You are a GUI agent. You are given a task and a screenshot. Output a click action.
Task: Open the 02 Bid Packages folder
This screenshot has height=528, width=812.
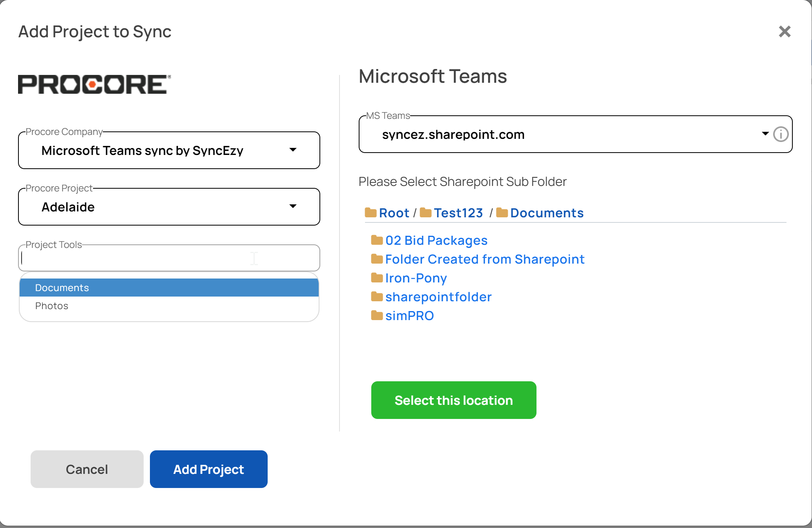(436, 240)
